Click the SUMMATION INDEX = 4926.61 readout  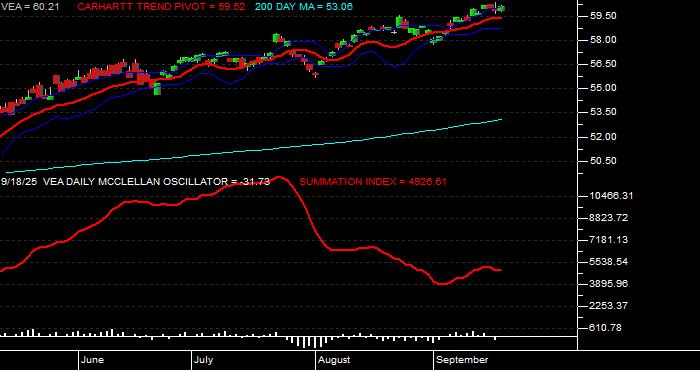click(373, 182)
